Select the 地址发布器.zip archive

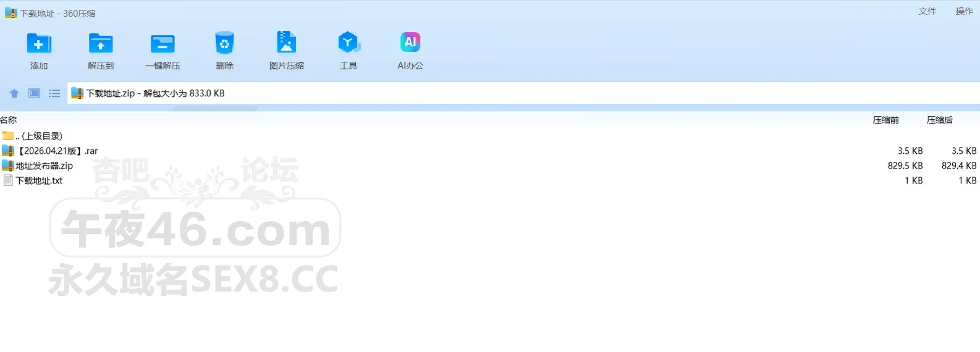(x=490, y=166)
